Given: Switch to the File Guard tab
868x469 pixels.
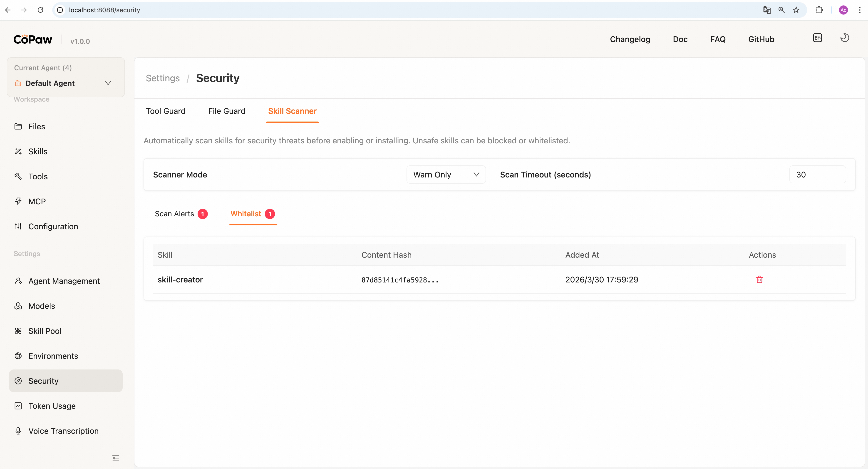Looking at the screenshot, I should 226,111.
